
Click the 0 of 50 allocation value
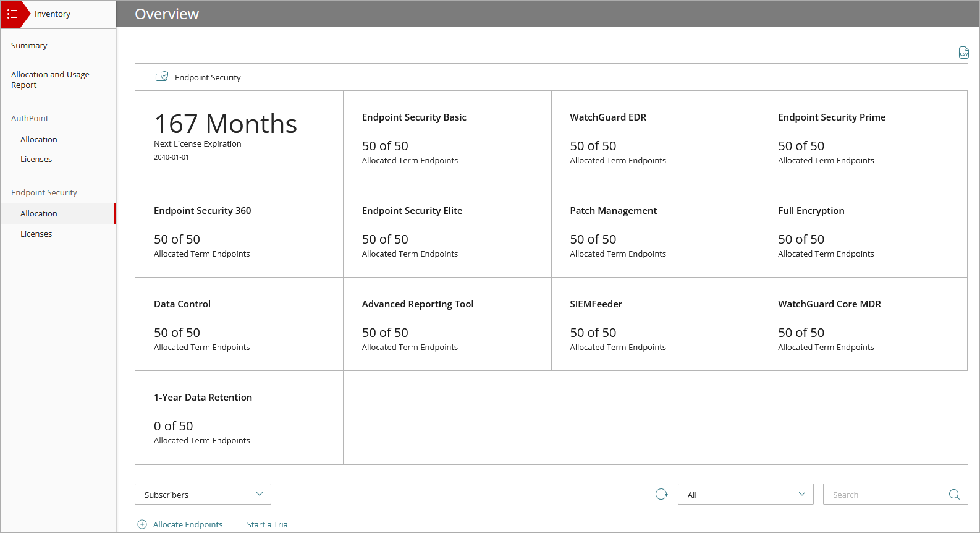point(174,426)
